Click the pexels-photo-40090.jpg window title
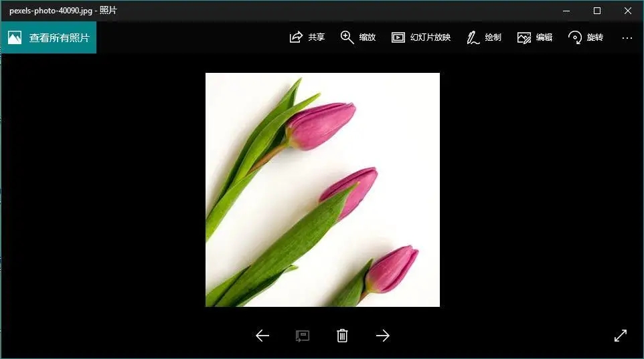The height and width of the screenshot is (359, 644). click(63, 11)
